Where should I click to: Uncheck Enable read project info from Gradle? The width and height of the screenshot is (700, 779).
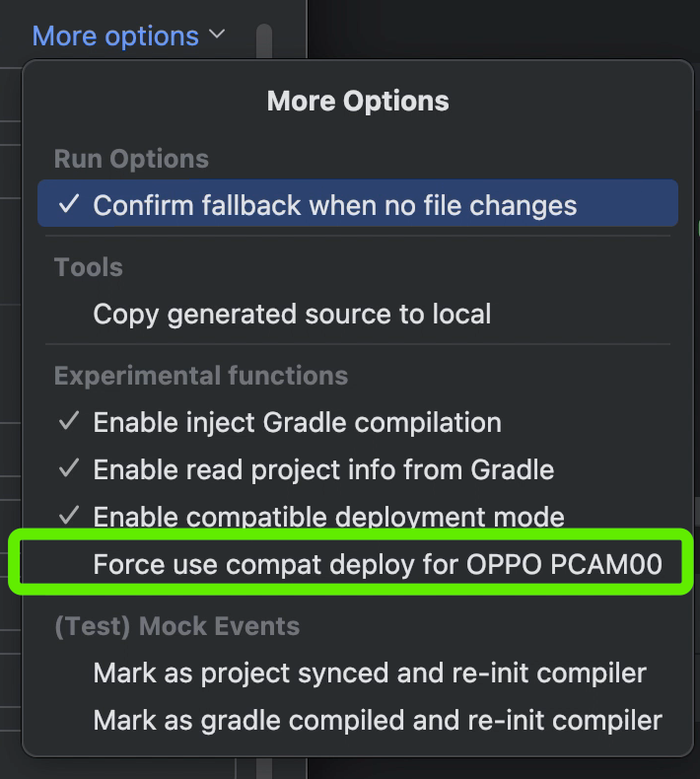(358, 469)
